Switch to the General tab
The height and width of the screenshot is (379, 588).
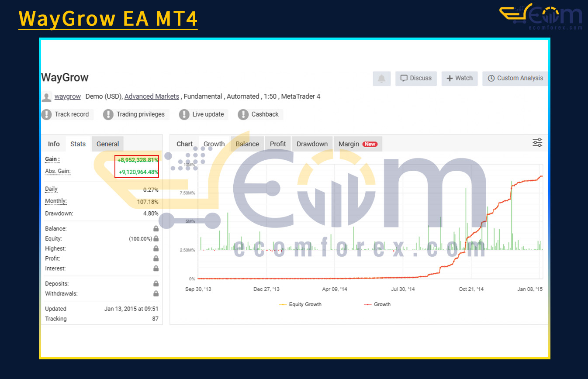[x=108, y=144]
